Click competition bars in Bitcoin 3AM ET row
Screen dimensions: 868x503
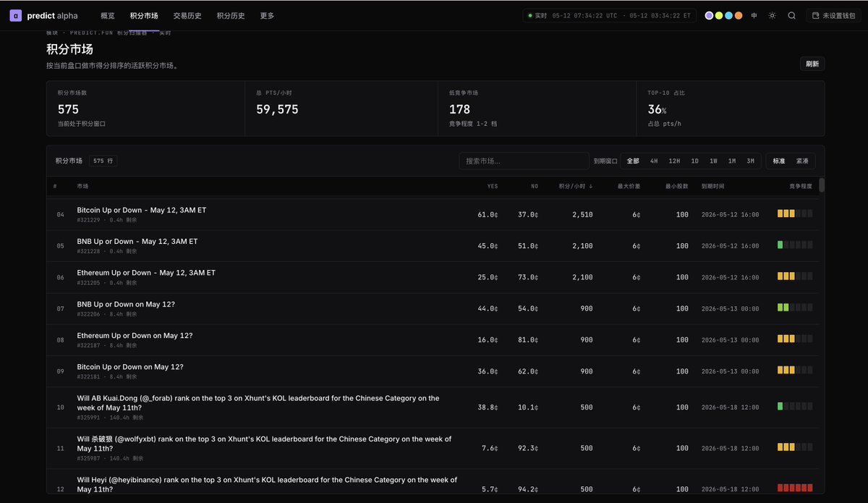pyautogui.click(x=795, y=214)
